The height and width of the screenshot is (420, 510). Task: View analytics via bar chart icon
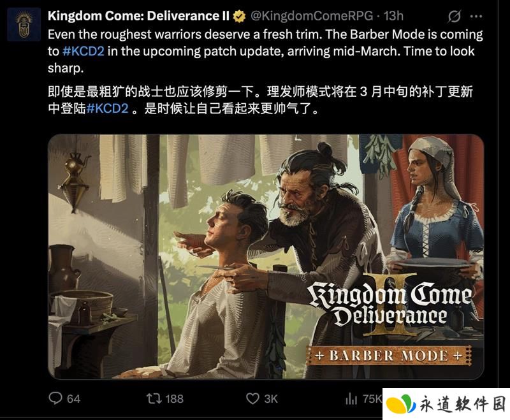351,398
